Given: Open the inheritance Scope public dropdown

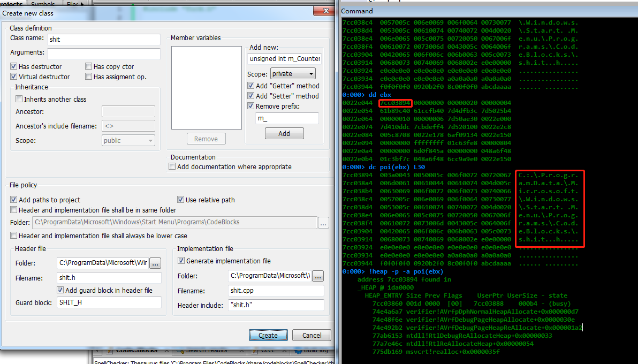Looking at the screenshot, I should 128,140.
